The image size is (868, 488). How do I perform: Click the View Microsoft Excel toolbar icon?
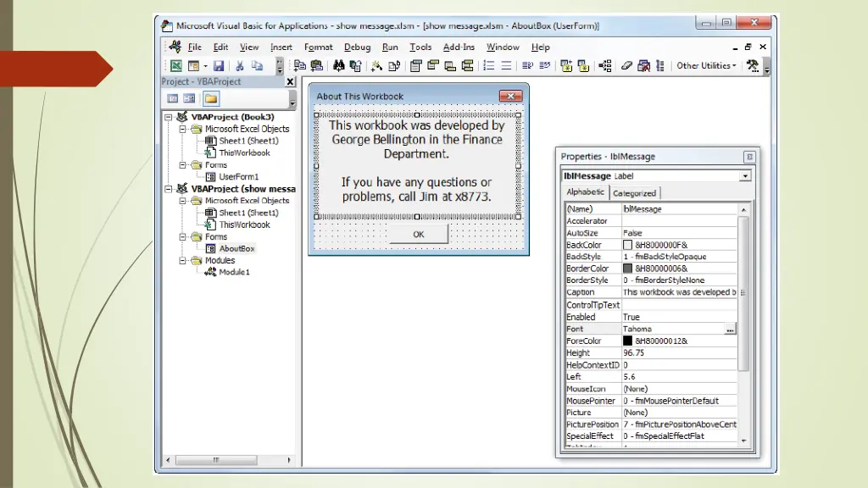[176, 66]
